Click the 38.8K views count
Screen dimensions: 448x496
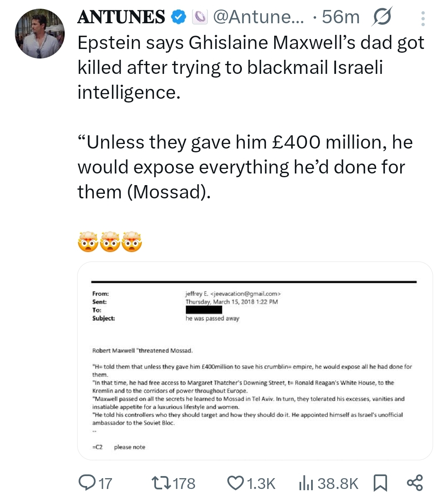click(x=338, y=484)
